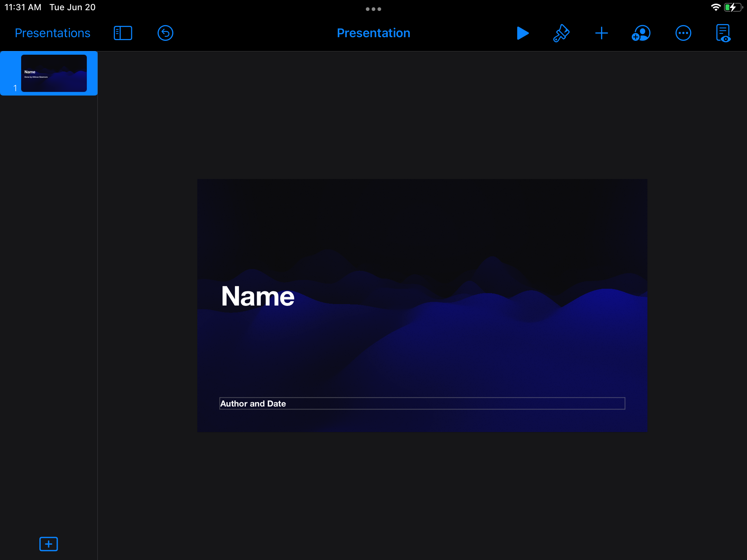Tap the Tue Jun 20 date

click(x=72, y=7)
